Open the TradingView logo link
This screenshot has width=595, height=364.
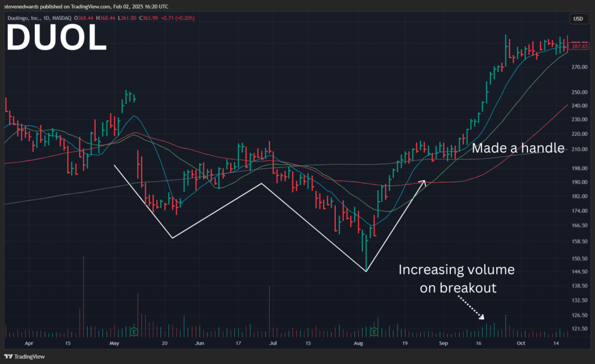[24, 356]
